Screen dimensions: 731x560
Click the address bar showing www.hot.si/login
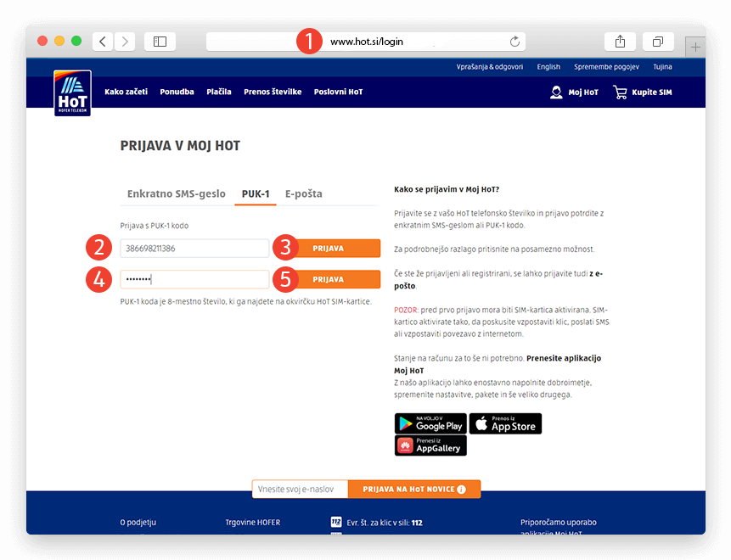coord(366,42)
